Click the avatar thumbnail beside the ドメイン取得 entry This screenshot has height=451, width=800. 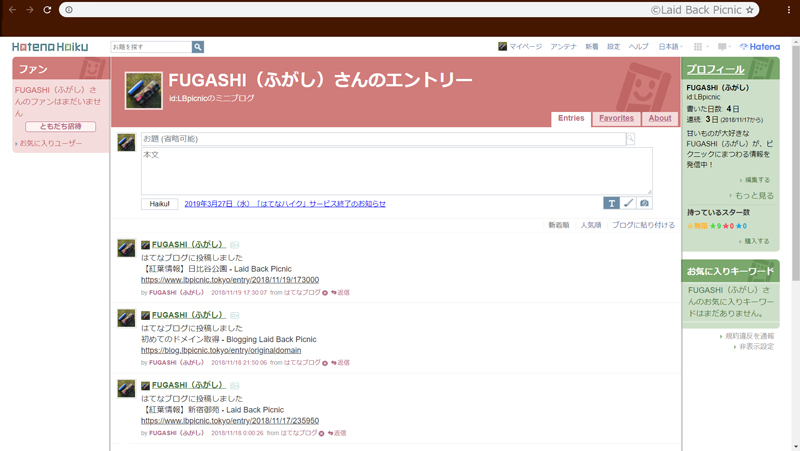[x=126, y=319]
